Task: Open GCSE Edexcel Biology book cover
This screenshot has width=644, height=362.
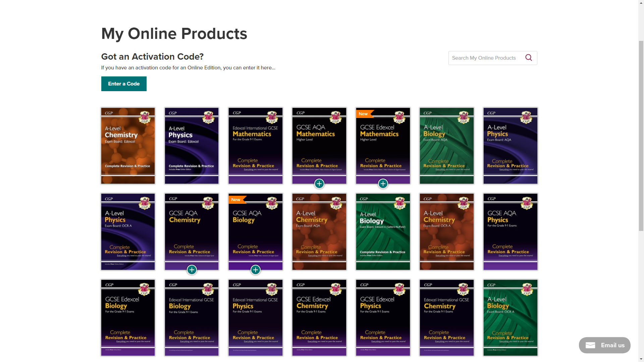Action: pos(128,318)
